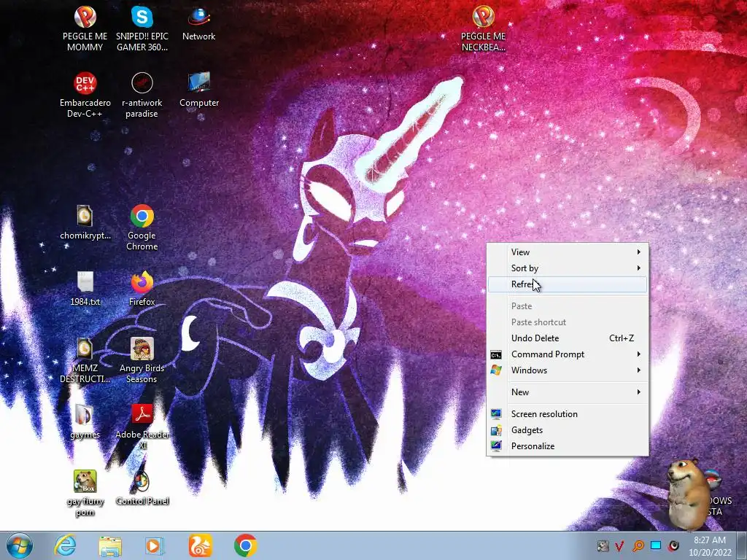The height and width of the screenshot is (560, 747).
Task: Click the grayed Paste shortcut entry
Action: (x=568, y=322)
